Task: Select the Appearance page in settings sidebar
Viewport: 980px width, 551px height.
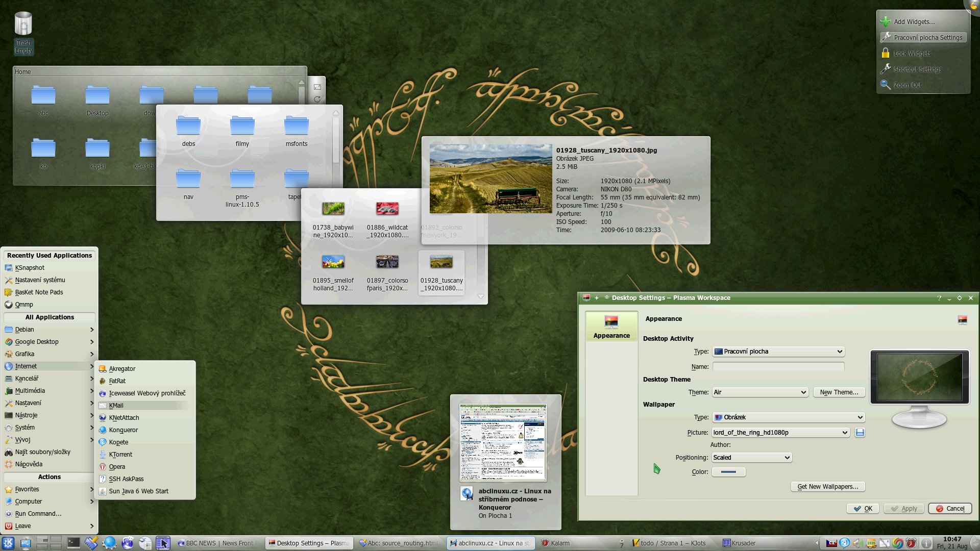Action: (611, 327)
